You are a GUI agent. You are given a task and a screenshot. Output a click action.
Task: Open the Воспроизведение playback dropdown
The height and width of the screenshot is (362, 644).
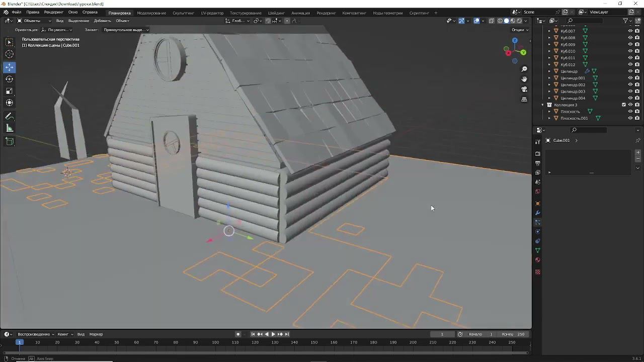(35, 334)
